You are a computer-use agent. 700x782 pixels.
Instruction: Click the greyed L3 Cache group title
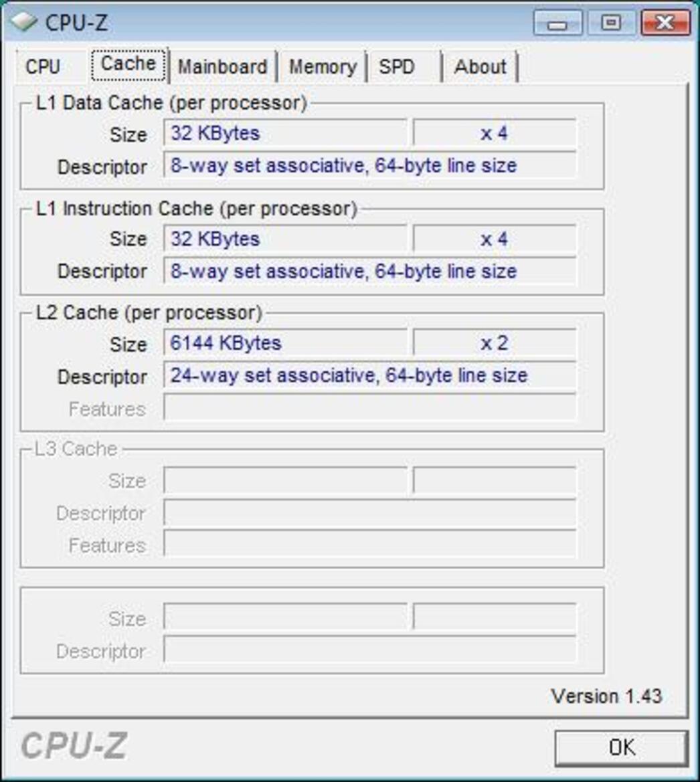coord(76,449)
